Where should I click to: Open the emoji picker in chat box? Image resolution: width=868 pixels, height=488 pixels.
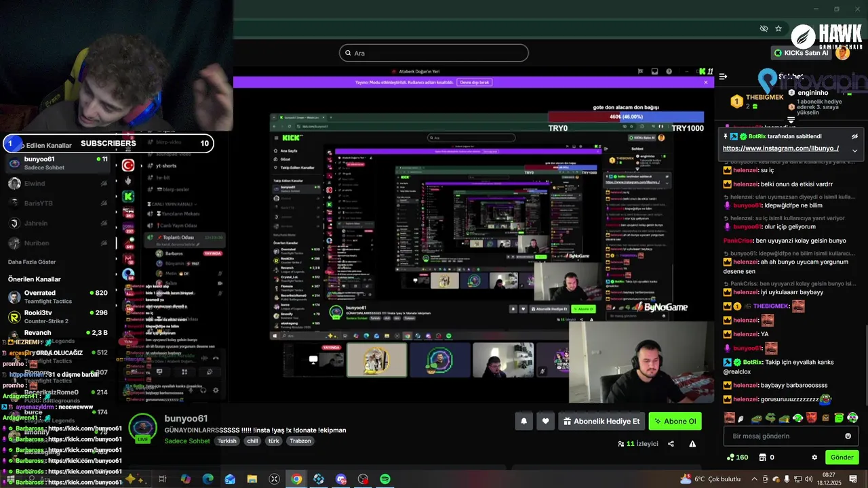point(848,436)
